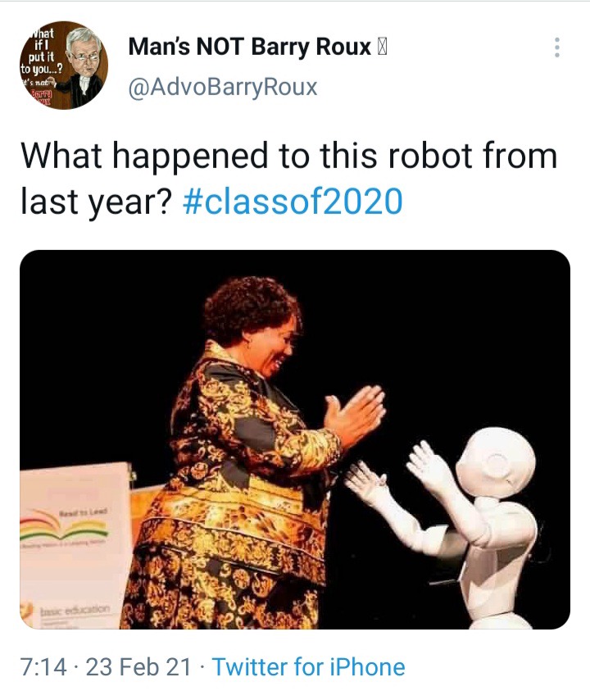Open the caricature profile avatar
Viewport: 590px width, 700px height.
point(64,66)
